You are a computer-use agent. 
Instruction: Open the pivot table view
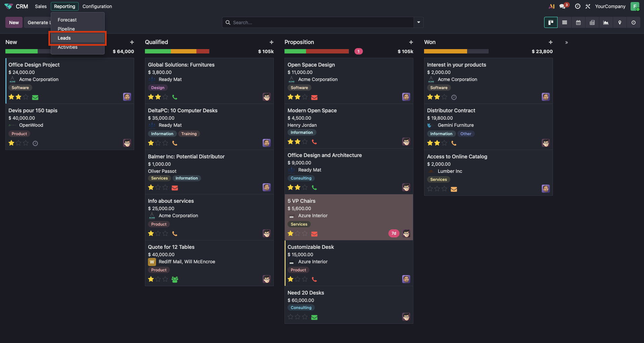coord(592,23)
